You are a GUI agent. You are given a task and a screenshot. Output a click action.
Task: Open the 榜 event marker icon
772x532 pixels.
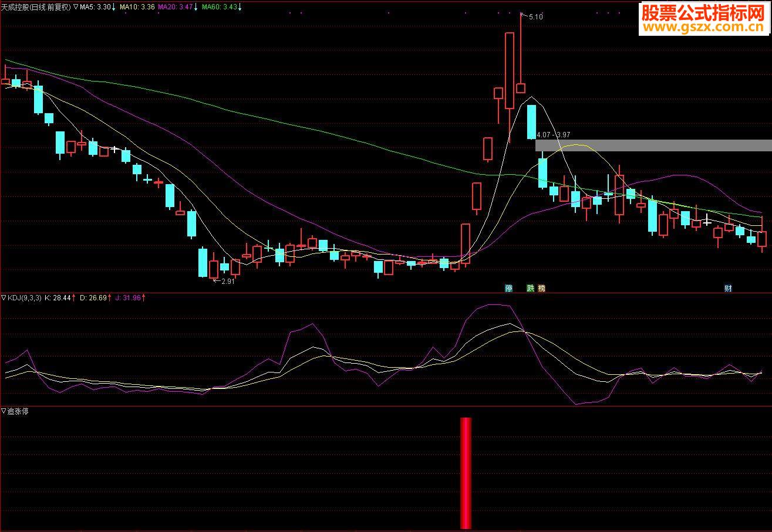tap(541, 288)
